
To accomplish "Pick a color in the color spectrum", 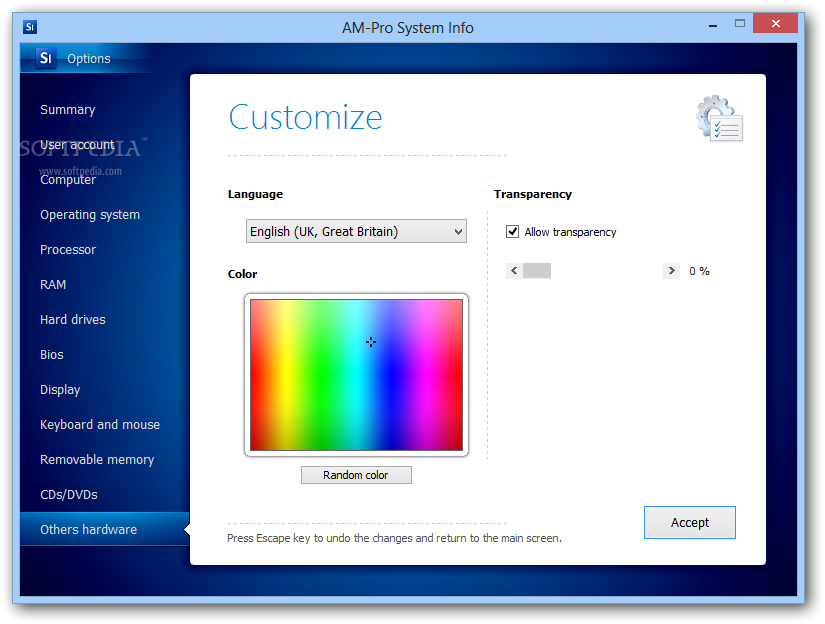I will coord(356,375).
